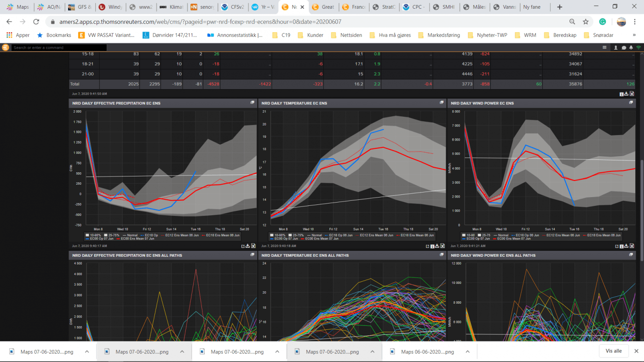Click the Vis alle downloads button
Image resolution: width=644 pixels, height=362 pixels.
tap(614, 351)
